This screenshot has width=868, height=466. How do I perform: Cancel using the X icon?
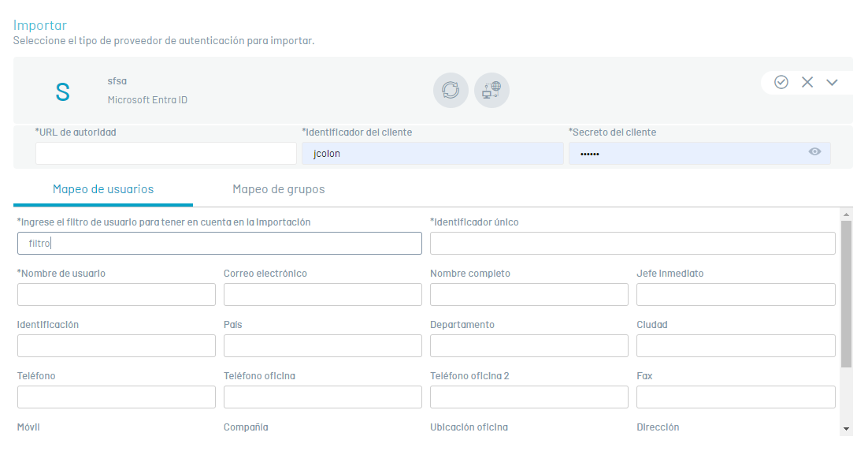click(807, 82)
